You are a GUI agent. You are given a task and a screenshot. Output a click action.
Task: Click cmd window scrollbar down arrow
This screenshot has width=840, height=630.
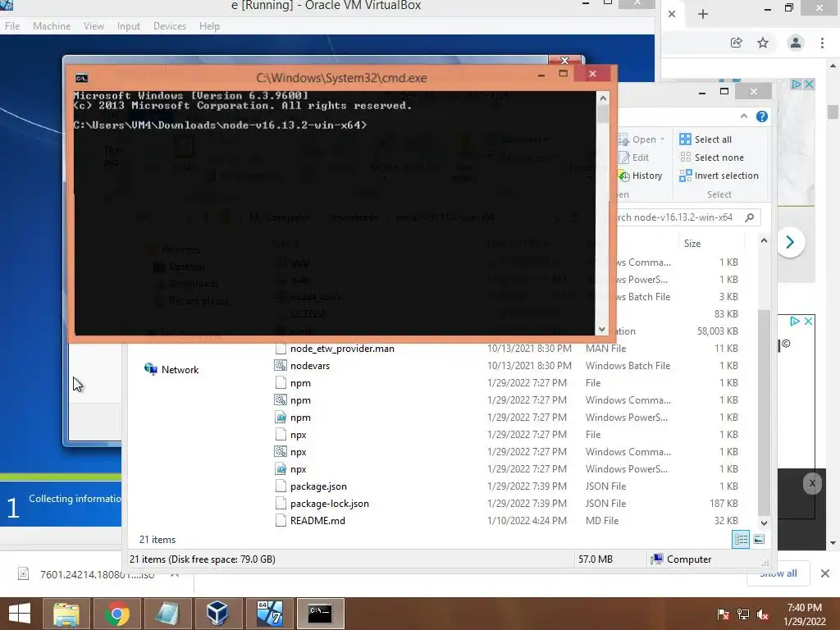click(603, 330)
